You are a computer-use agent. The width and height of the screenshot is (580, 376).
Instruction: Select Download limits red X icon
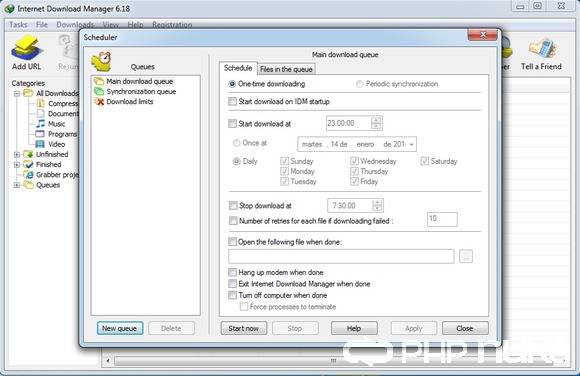pos(99,101)
